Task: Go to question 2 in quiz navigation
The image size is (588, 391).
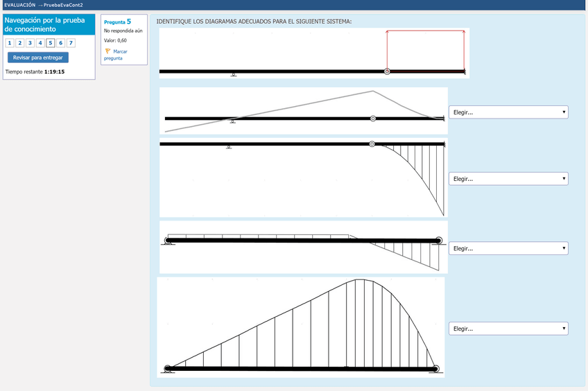Action: (20, 43)
